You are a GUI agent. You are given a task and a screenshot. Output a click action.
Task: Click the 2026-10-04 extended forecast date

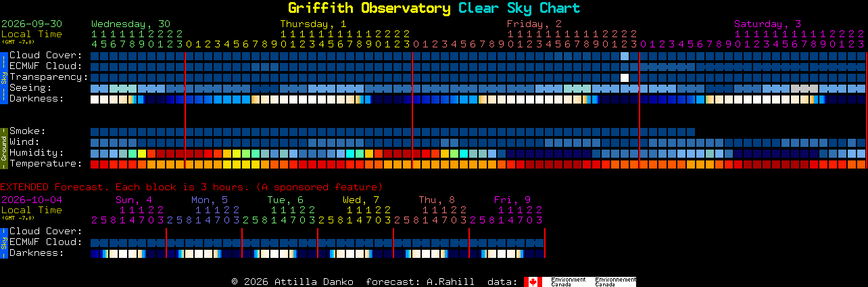(32, 200)
